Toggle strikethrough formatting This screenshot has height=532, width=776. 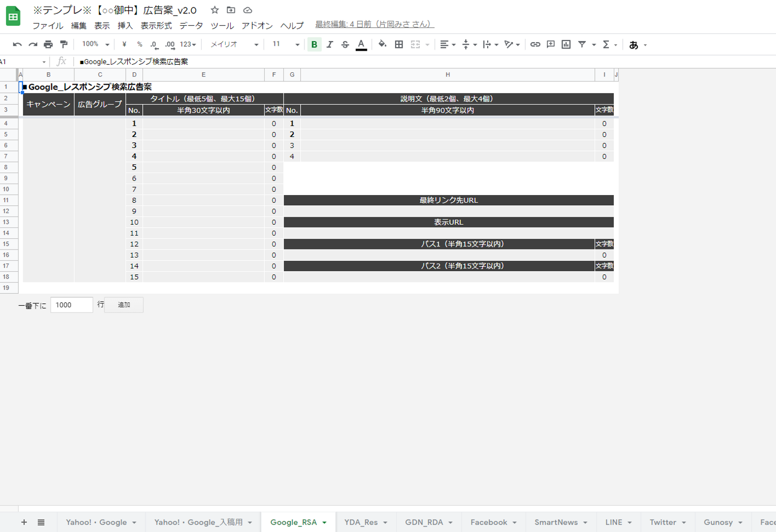[x=345, y=45]
